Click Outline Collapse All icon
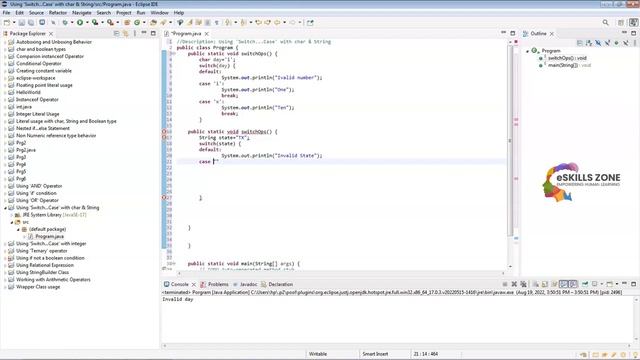Screen dimensions: 640x360 pyautogui.click(x=580, y=43)
